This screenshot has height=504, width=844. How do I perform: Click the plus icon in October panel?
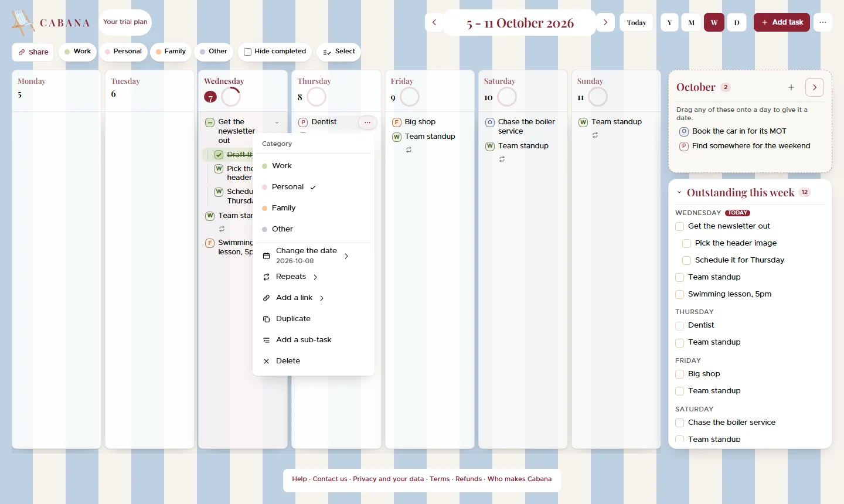tap(791, 87)
